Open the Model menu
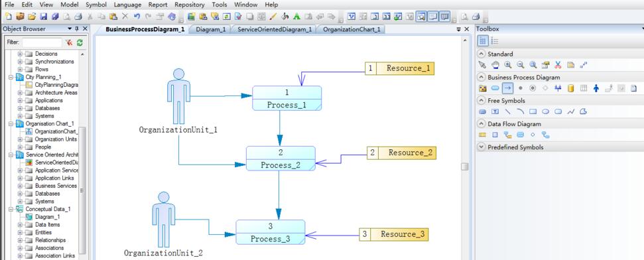This screenshot has width=644, height=260. 70,5
